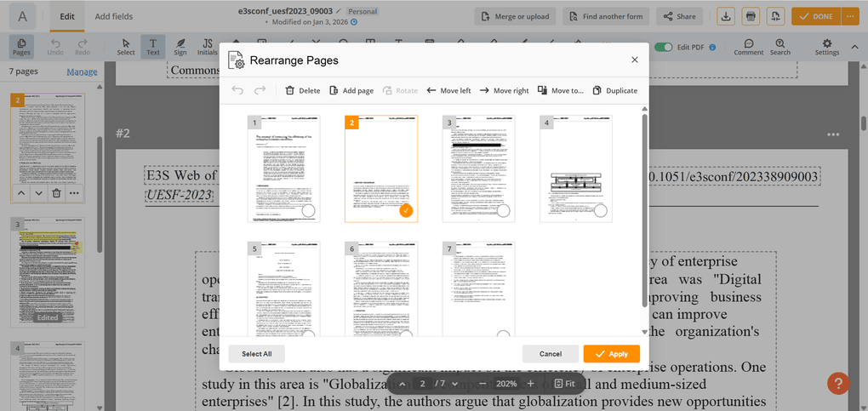The height and width of the screenshot is (411, 868).
Task: Click sidebar page 3 thumbnail
Action: coord(48,272)
